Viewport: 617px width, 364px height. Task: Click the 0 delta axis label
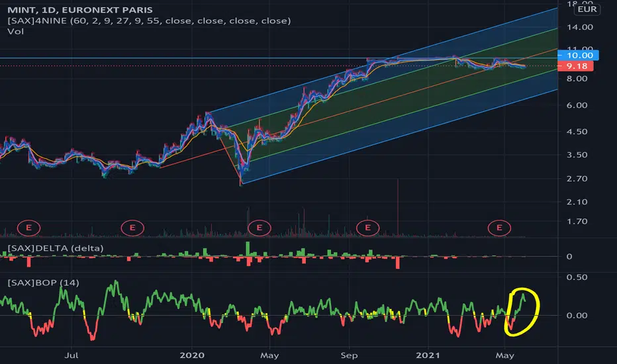point(569,257)
